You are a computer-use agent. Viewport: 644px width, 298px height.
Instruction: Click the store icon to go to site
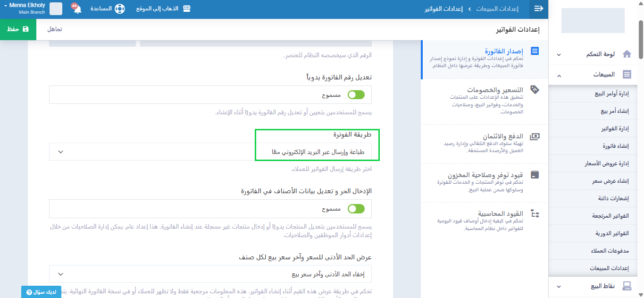tap(187, 9)
